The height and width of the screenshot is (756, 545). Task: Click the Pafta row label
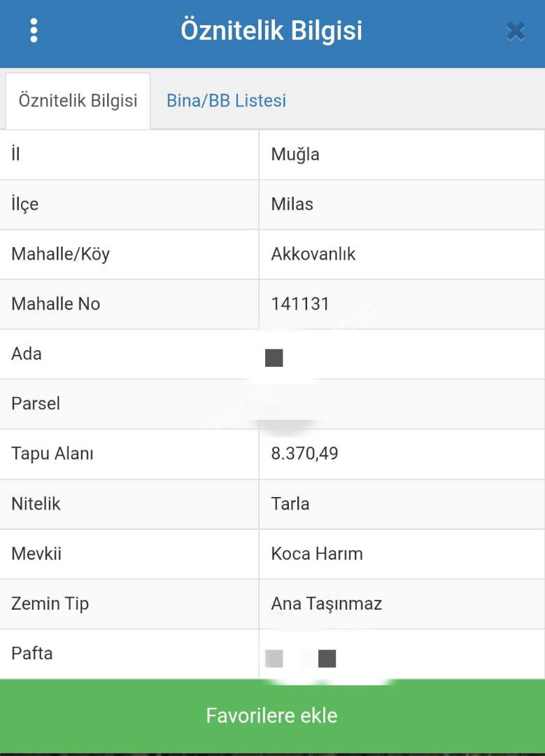click(x=32, y=654)
